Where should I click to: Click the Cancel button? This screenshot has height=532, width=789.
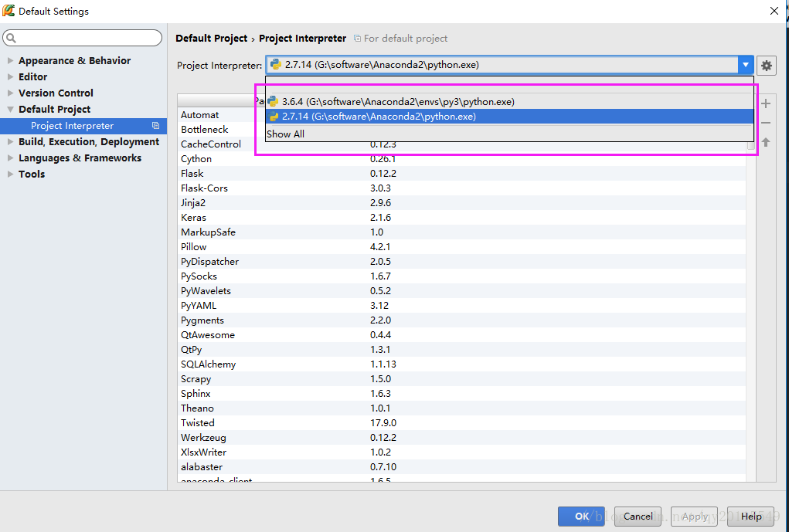coord(638,517)
